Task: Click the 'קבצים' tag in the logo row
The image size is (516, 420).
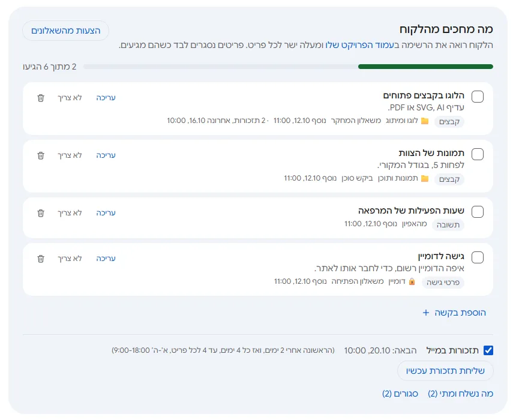Action: pos(449,122)
